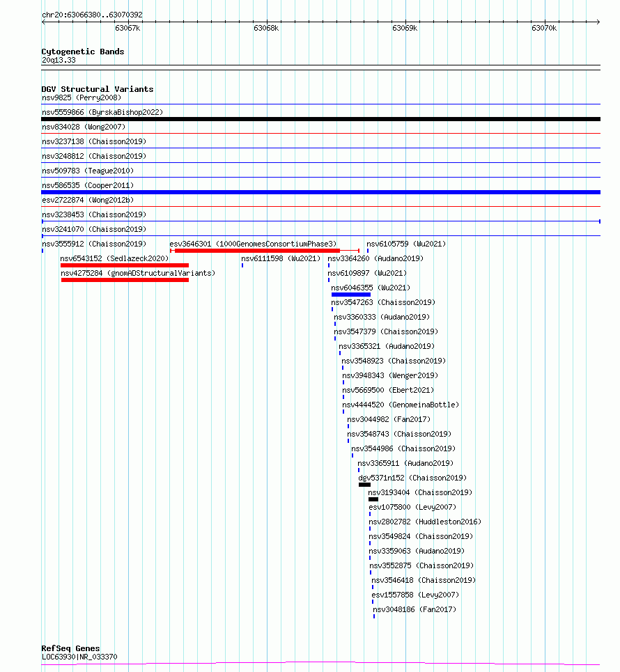Open nsv3547379 (Chaisson2019) variant
This screenshot has width=620, height=672.
click(386, 331)
